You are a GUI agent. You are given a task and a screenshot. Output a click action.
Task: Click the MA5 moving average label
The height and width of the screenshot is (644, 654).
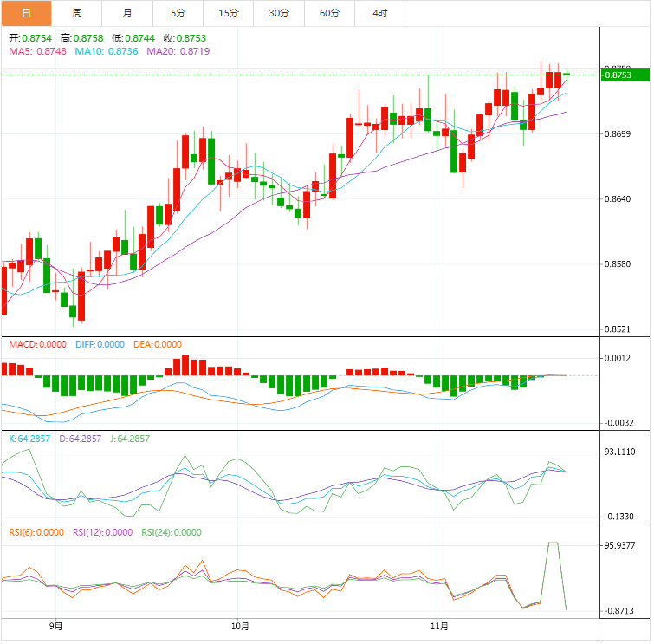tap(37, 52)
